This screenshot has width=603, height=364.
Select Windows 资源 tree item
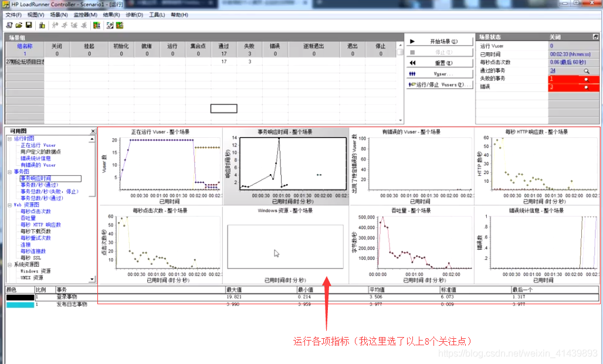coord(35,271)
